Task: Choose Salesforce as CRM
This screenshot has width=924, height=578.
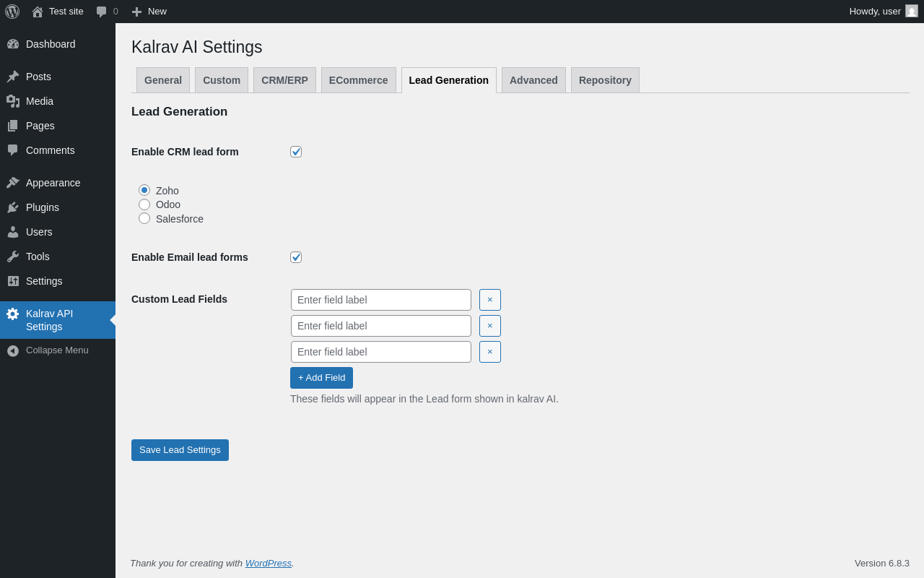Action: point(144,218)
